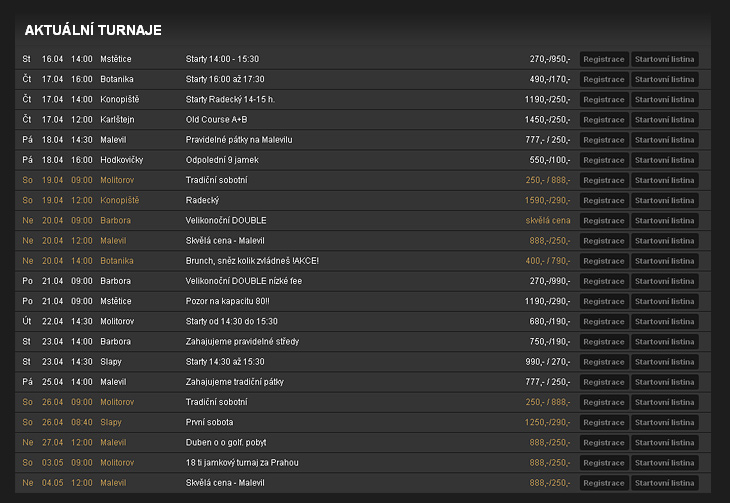This screenshot has width=730, height=503.
Task: Register for Malevil 27.04 Duben golf pobyt
Action: 604,442
